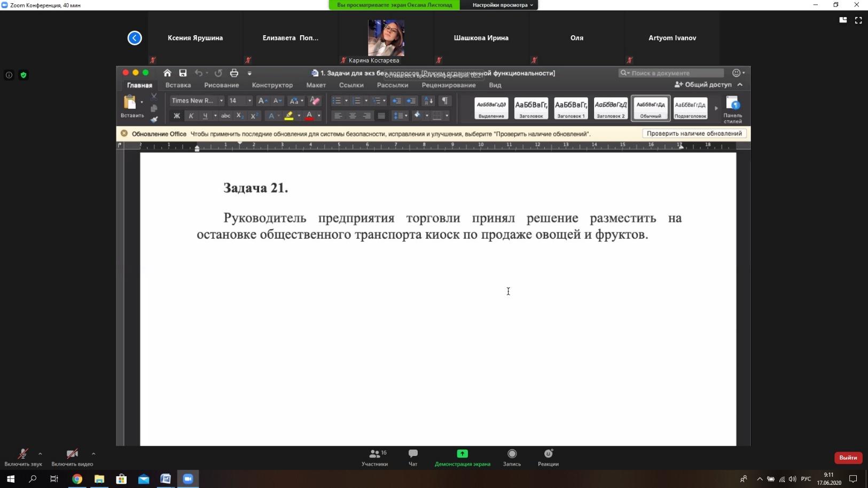Apply yellow text highlight color

coord(288,116)
